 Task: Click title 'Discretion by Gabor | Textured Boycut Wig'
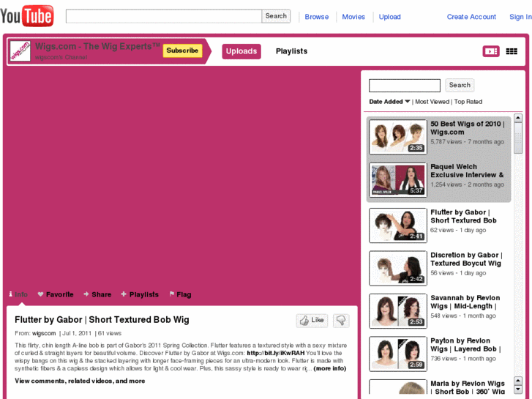point(467,259)
